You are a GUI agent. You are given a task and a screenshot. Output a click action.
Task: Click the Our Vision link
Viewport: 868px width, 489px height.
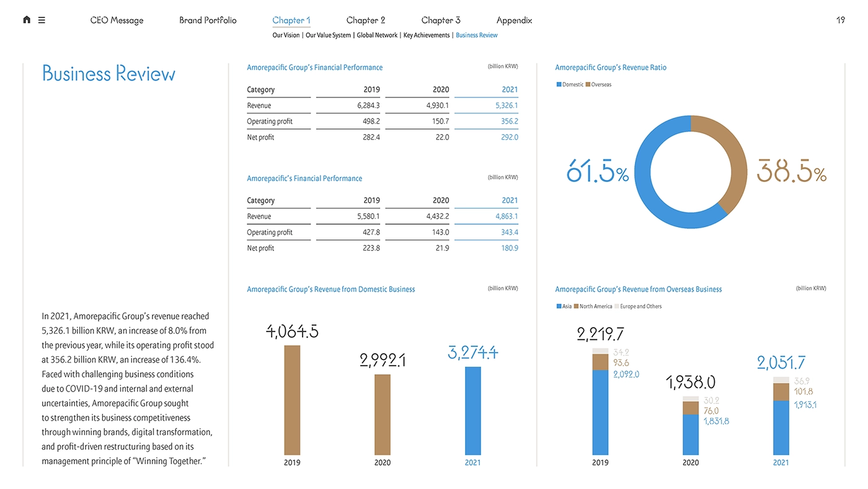tap(286, 35)
